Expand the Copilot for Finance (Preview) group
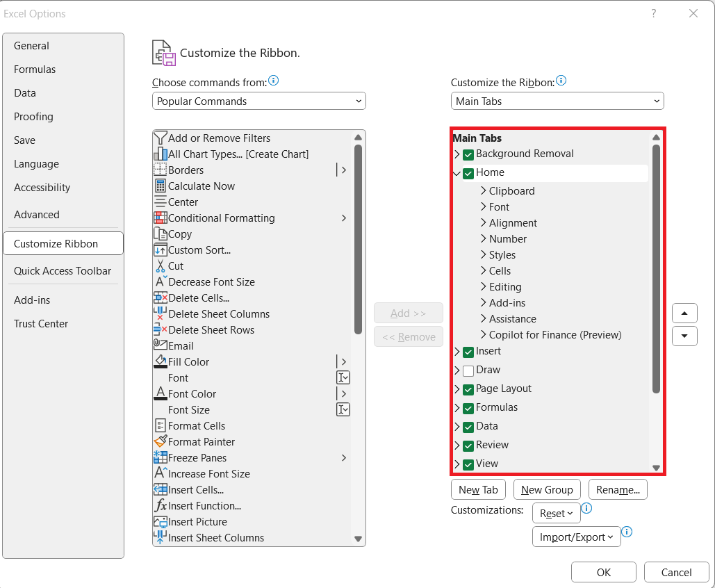The image size is (715, 588). click(484, 334)
